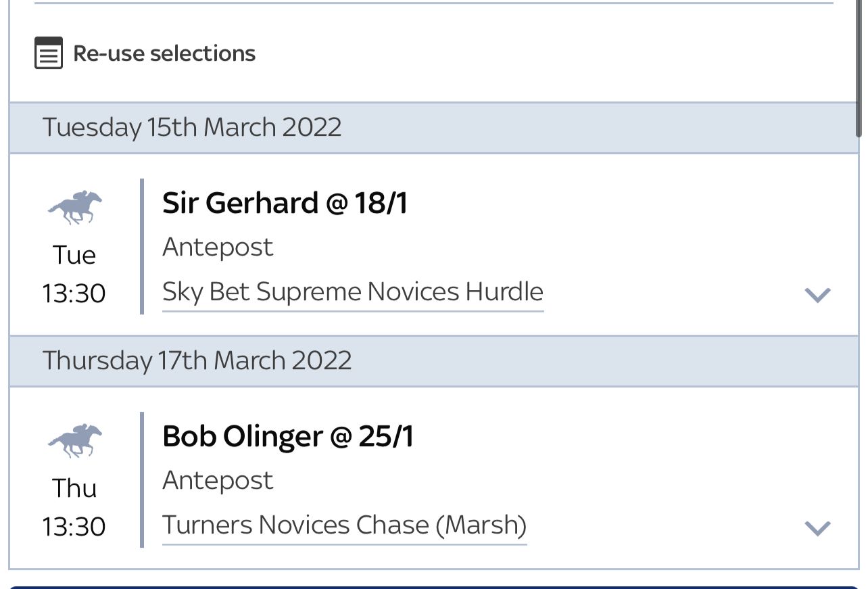Open Turners Novices Chase (Marsh) link
Image resolution: width=868 pixels, height=589 pixels.
point(344,525)
